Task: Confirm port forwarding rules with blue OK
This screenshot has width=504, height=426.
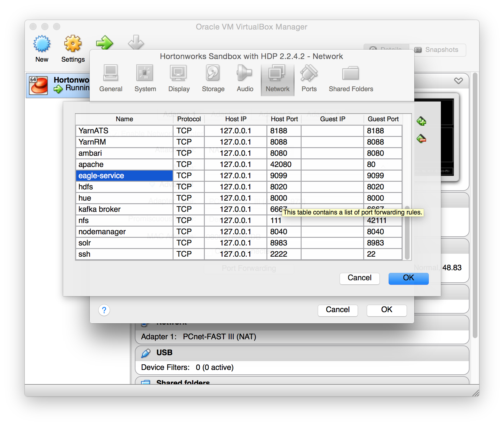Action: [408, 278]
